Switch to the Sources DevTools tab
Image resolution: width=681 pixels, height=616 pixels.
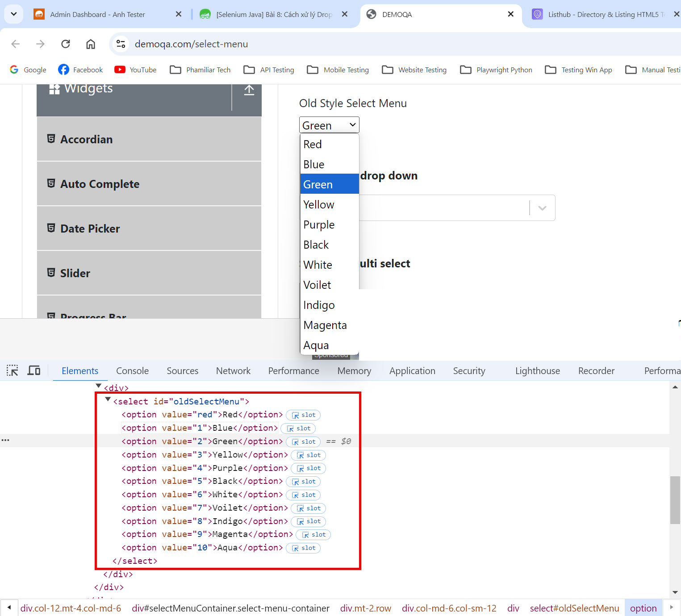183,371
